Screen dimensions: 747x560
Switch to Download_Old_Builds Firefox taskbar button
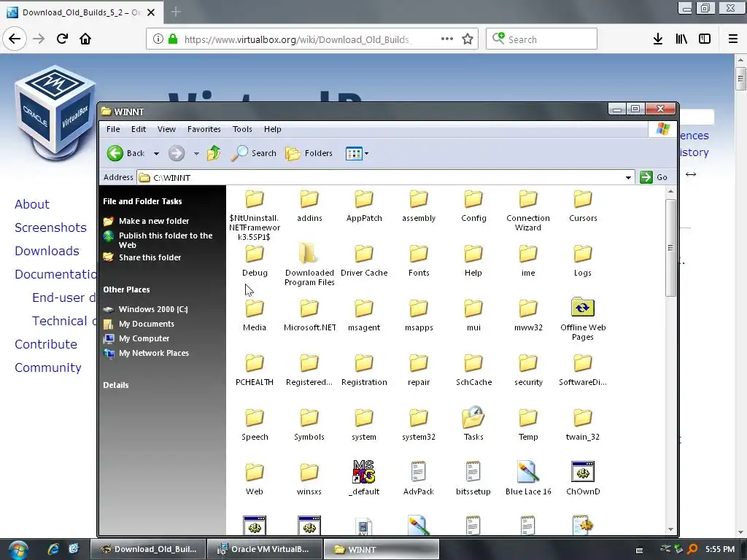[x=148, y=550]
